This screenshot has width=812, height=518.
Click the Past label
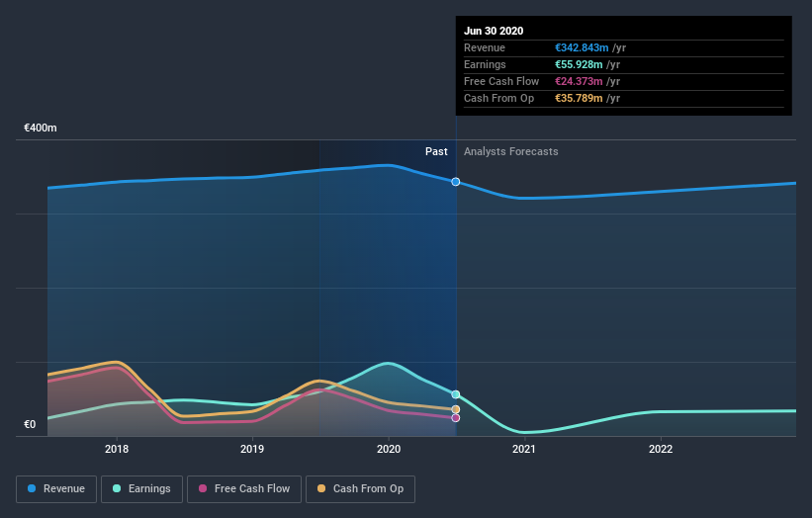(x=436, y=151)
